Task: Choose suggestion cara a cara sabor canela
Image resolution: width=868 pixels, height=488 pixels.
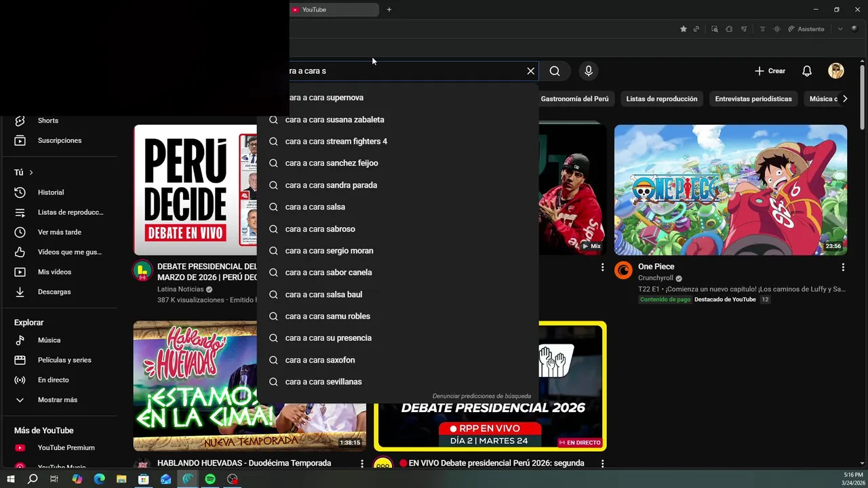Action: point(397,272)
